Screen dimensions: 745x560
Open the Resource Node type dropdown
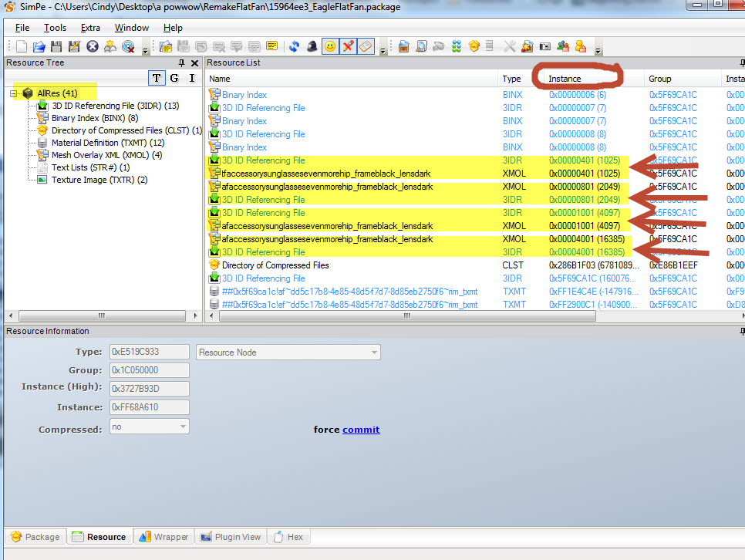pos(375,353)
